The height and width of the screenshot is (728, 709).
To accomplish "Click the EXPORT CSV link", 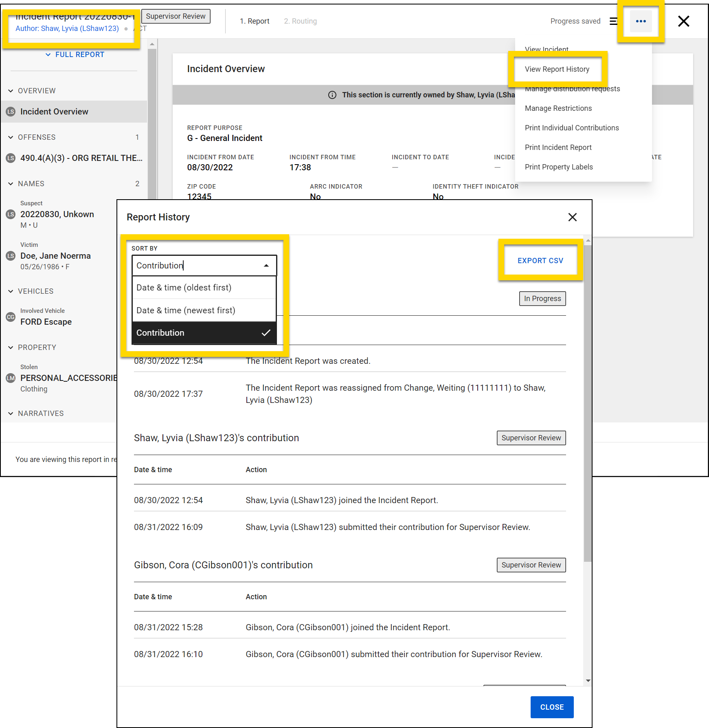I will click(540, 260).
